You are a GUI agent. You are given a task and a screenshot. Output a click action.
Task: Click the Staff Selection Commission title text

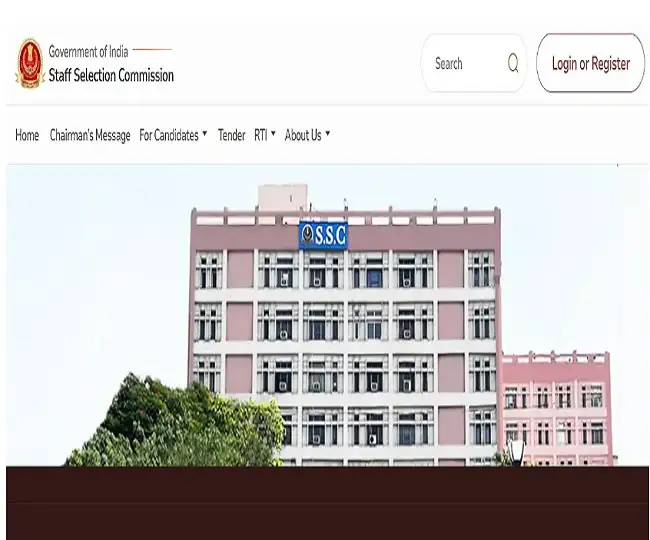click(111, 75)
